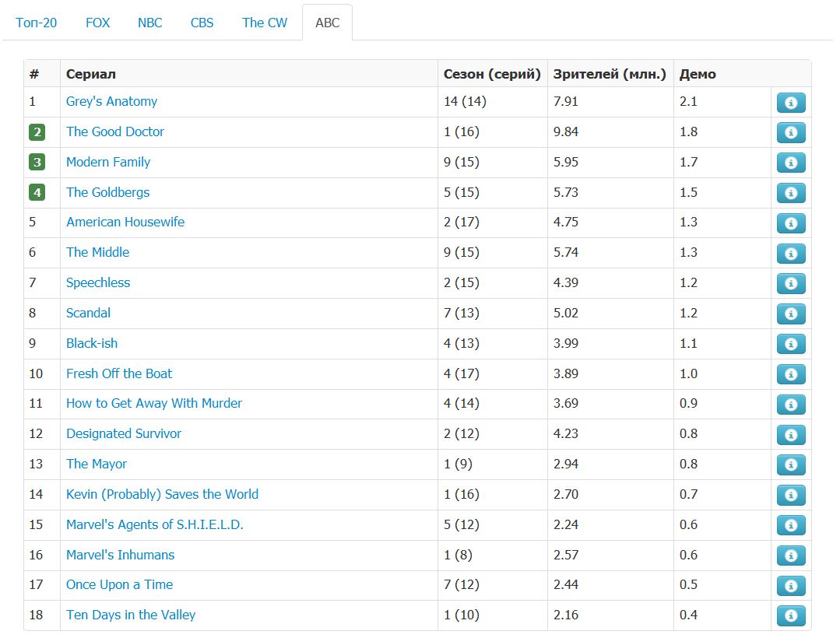Select viewers value 5.02 for Scandal
Viewport: 840px width, 638px height.
tap(566, 313)
